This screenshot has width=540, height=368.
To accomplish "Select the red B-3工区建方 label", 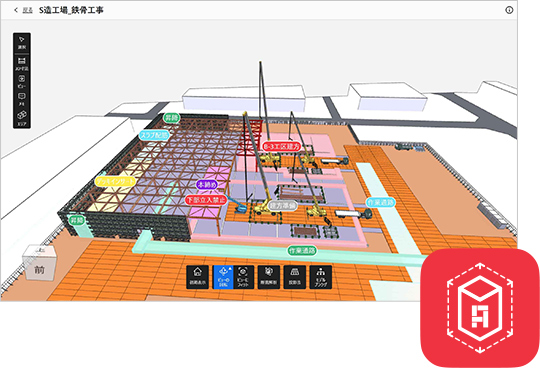I will tap(281, 147).
